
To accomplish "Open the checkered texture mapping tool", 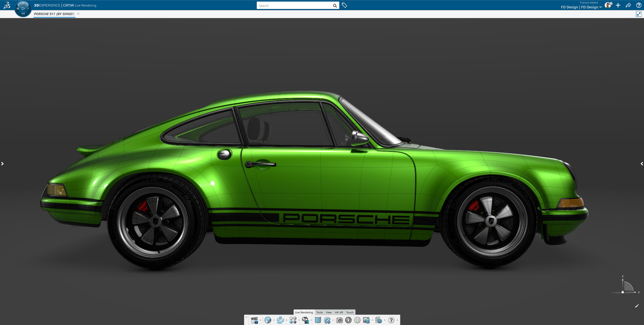I will tap(318, 320).
